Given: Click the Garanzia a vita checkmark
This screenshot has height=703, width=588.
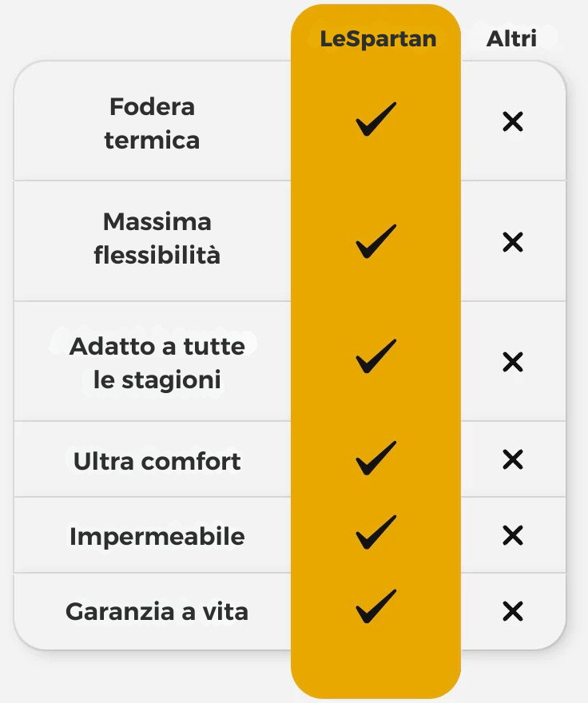Looking at the screenshot, I should [x=375, y=607].
